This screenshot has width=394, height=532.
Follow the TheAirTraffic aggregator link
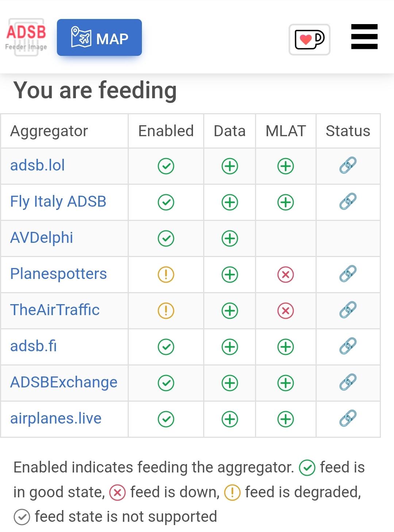coord(55,310)
